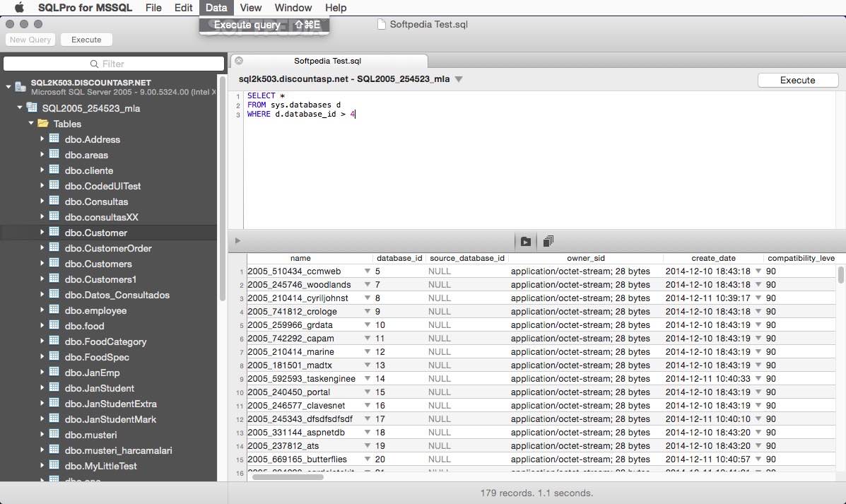Viewport: 846px width, 504px height.
Task: Select the Softpedia Test.sql tab
Action: coord(329,61)
